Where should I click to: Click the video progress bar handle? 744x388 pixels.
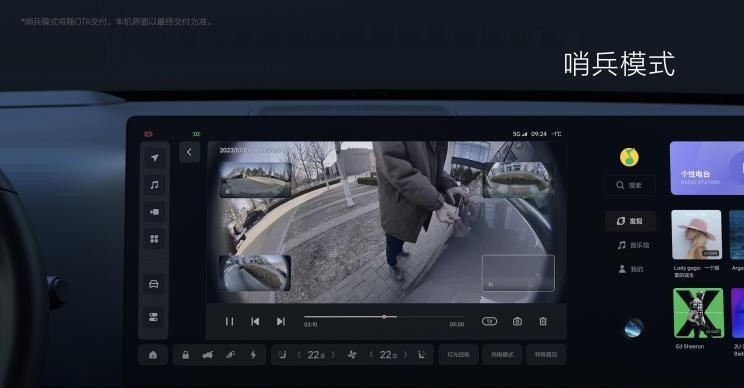pyautogui.click(x=384, y=316)
